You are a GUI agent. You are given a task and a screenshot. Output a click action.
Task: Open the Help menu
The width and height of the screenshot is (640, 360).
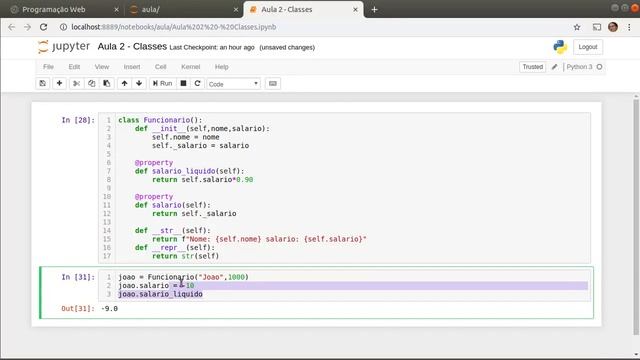[x=222, y=67]
